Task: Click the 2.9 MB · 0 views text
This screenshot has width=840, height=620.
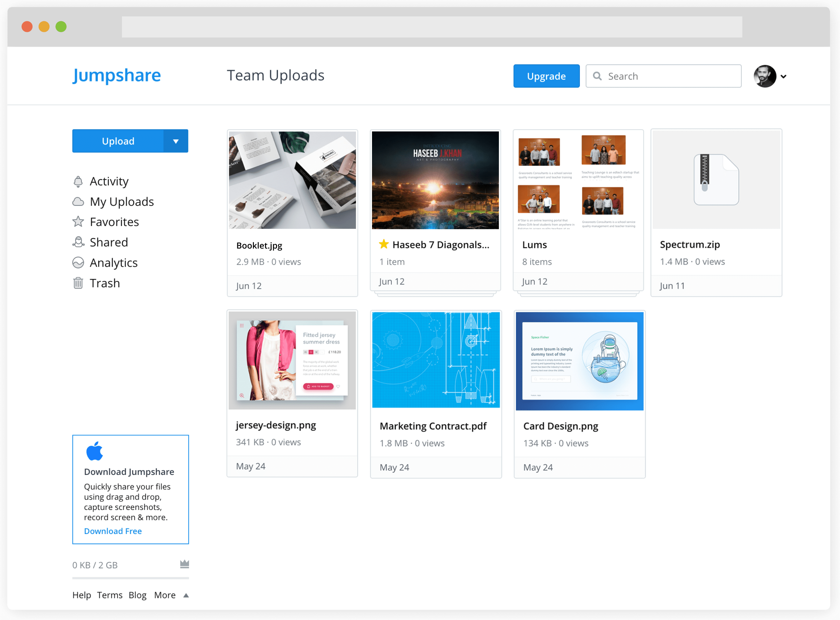Action: click(269, 262)
